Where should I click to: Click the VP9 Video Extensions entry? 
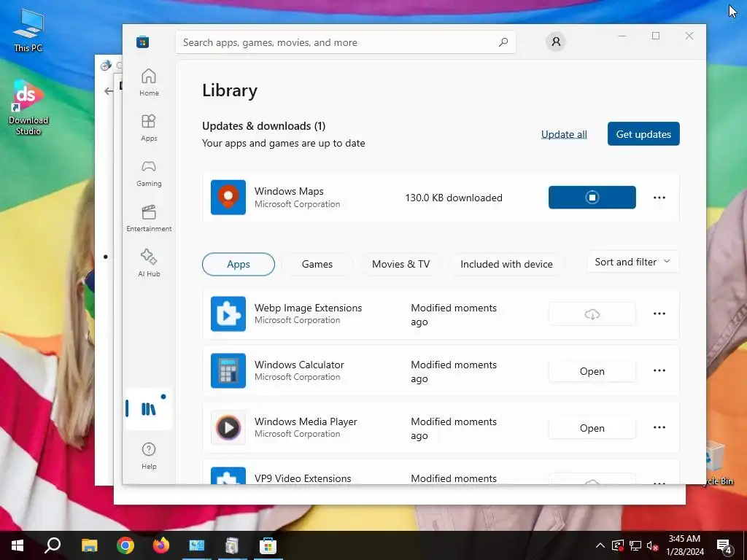(441, 472)
